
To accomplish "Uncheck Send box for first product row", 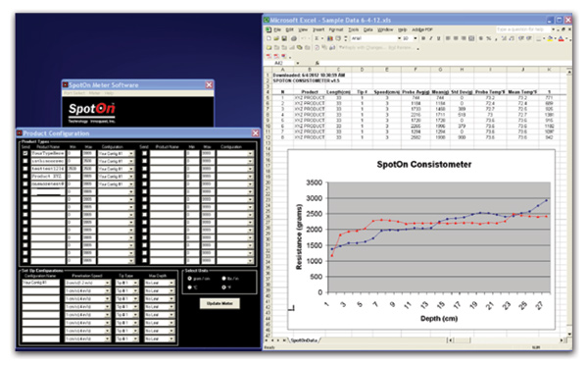I will point(25,153).
